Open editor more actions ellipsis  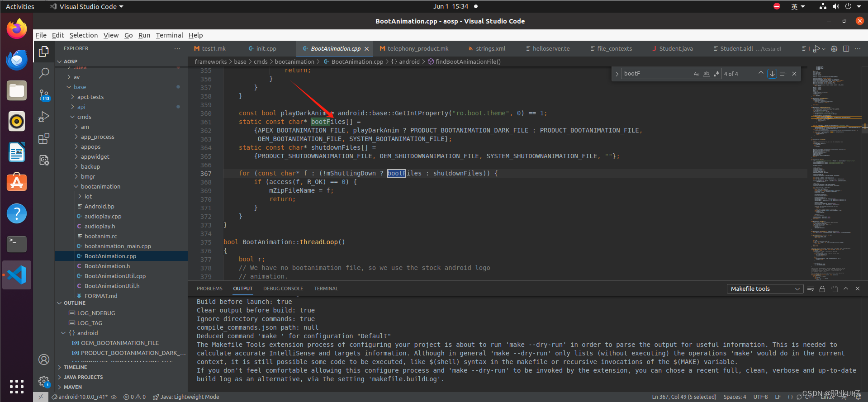click(x=858, y=49)
